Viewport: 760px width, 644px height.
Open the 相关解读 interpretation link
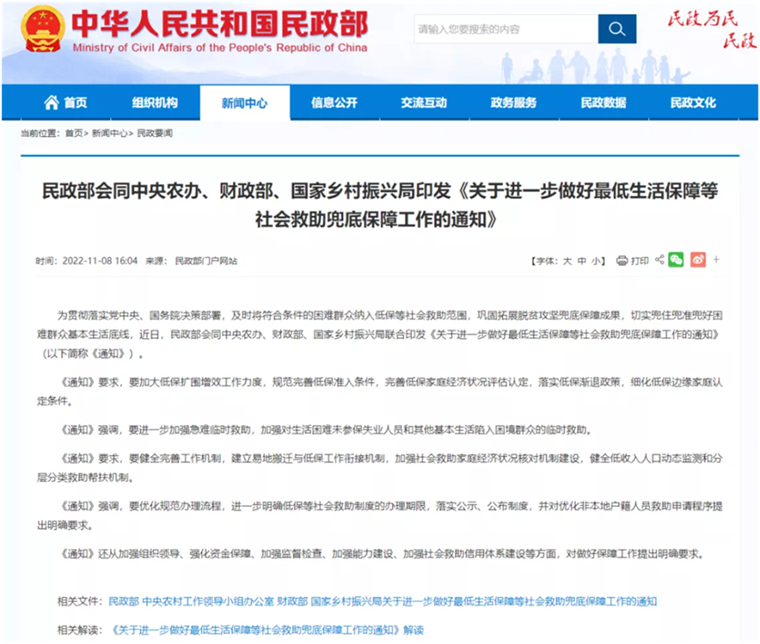point(268,630)
